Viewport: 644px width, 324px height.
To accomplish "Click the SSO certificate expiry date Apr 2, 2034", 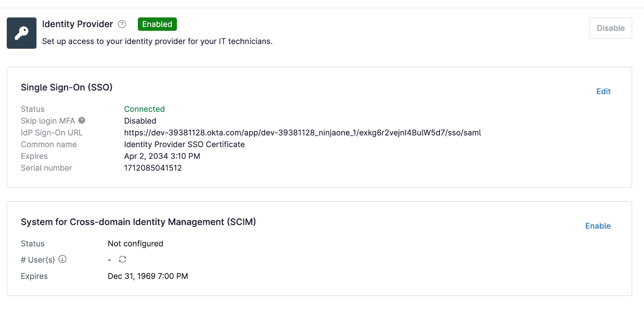I will point(162,156).
